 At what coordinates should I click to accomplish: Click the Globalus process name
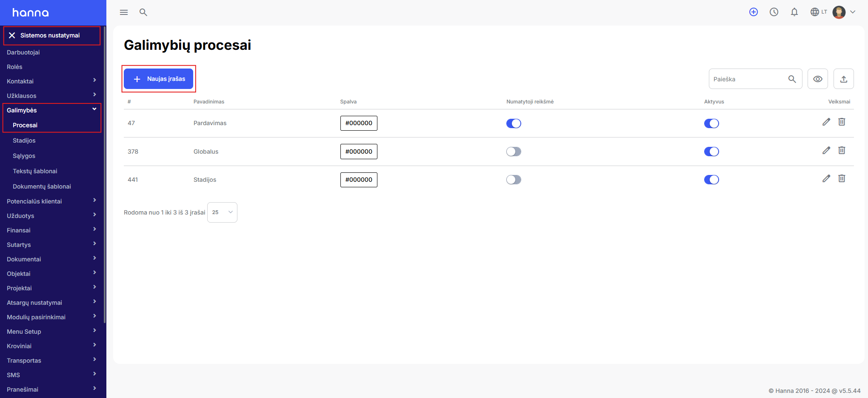(206, 152)
